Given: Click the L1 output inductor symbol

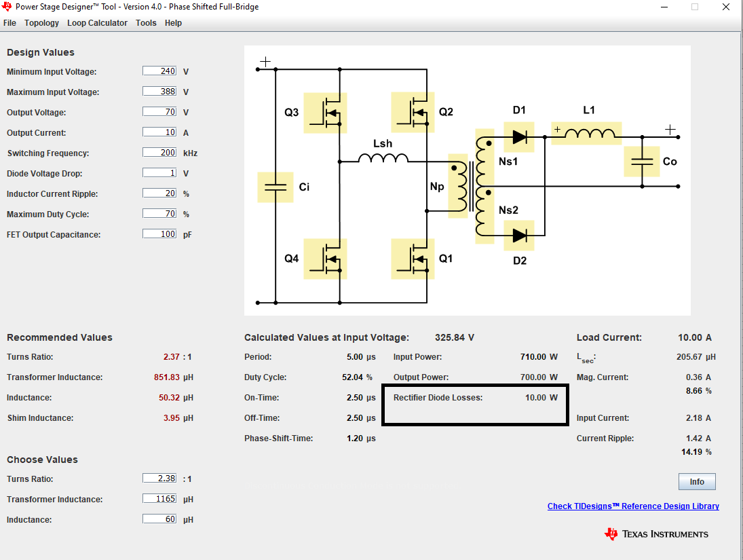Looking at the screenshot, I should [587, 133].
